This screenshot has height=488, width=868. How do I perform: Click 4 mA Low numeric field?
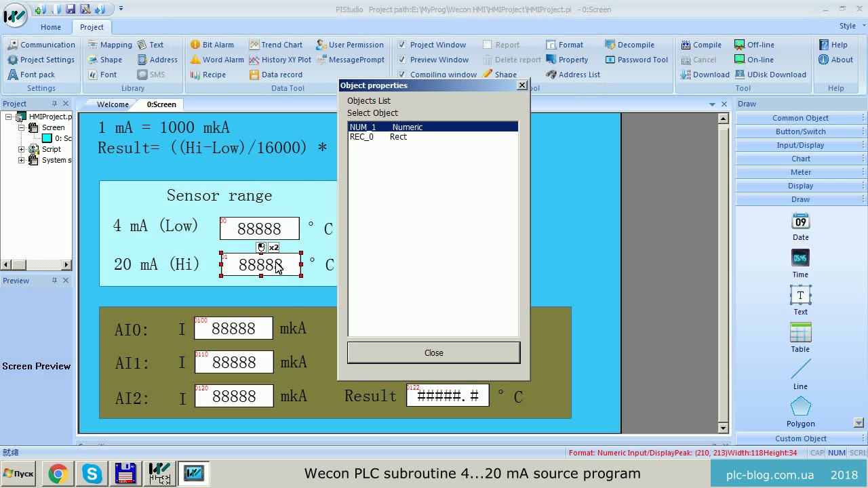point(259,228)
